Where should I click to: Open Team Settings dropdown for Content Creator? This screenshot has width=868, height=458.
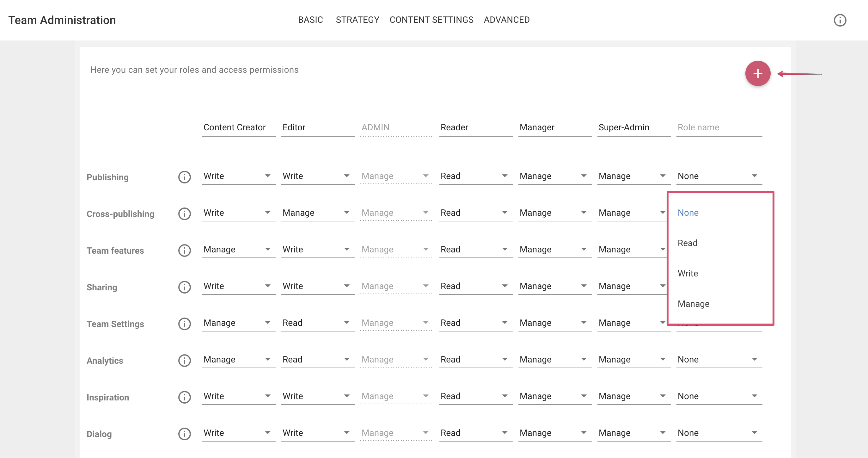(239, 323)
